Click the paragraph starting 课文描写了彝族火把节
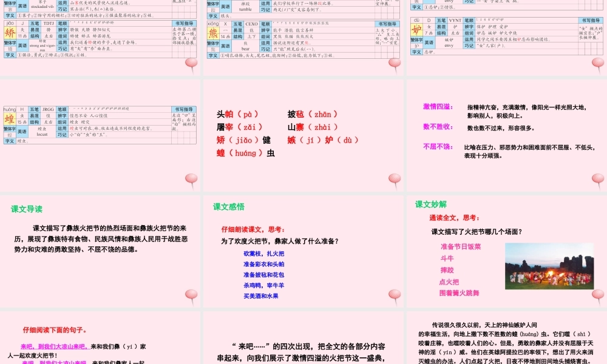This screenshot has height=364, width=607. pyautogui.click(x=101, y=239)
